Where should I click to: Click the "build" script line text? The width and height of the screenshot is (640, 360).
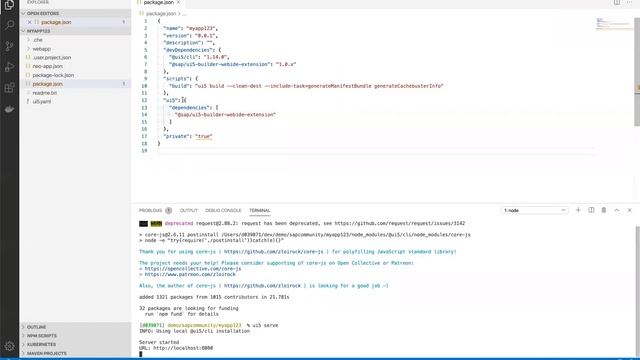click(306, 86)
